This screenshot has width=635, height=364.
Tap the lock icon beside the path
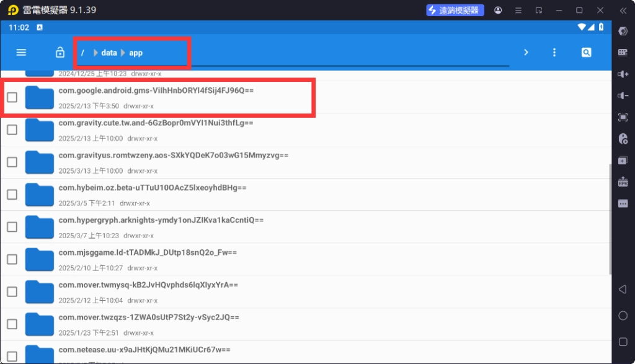coord(60,52)
